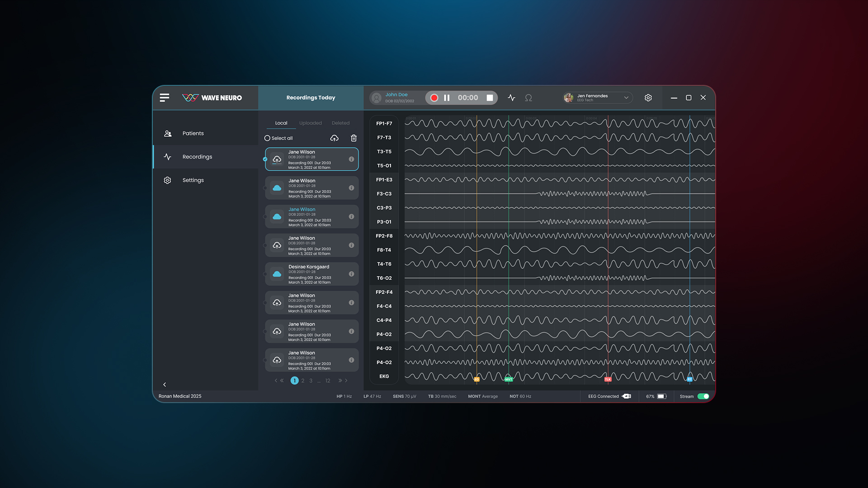Screen dimensions: 868x488
Task: Click the omega impedance icon in the header
Action: pyautogui.click(x=528, y=98)
